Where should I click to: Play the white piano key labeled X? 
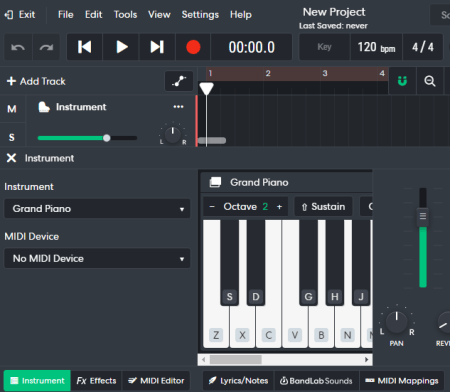[242, 335]
